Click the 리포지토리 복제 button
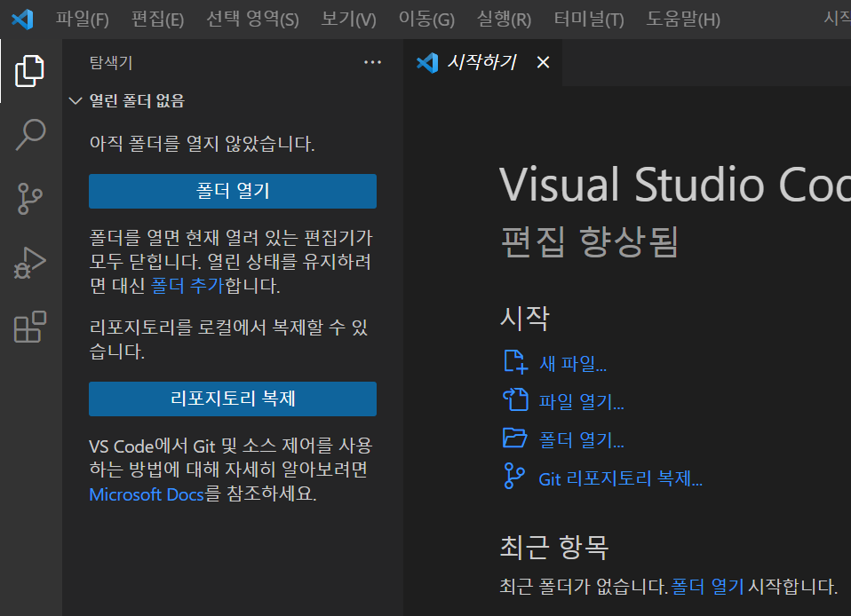The height and width of the screenshot is (616, 851). point(233,399)
